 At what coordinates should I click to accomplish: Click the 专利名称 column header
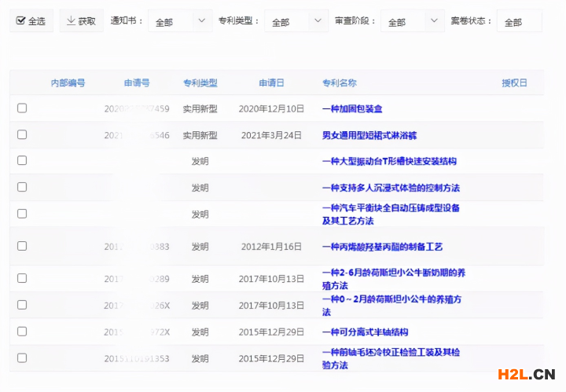tap(339, 82)
